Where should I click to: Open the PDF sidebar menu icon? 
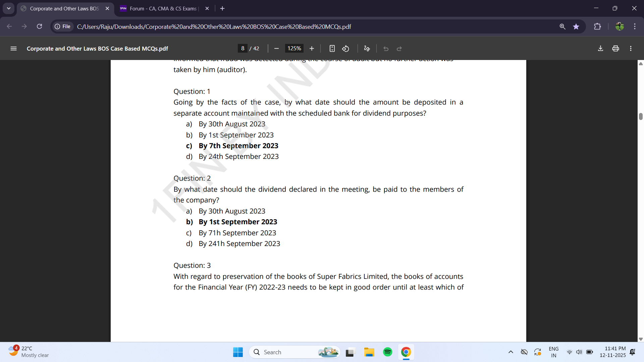pos(13,49)
